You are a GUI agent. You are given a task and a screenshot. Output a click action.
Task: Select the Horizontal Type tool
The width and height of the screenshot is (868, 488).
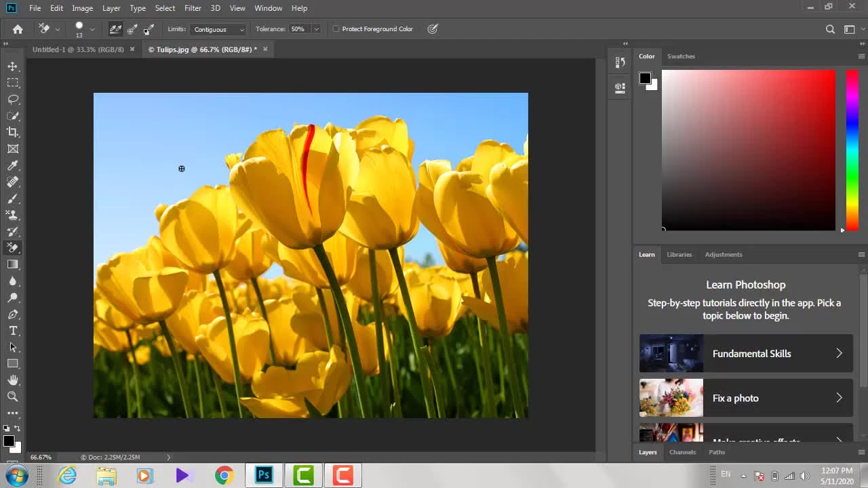coord(13,331)
